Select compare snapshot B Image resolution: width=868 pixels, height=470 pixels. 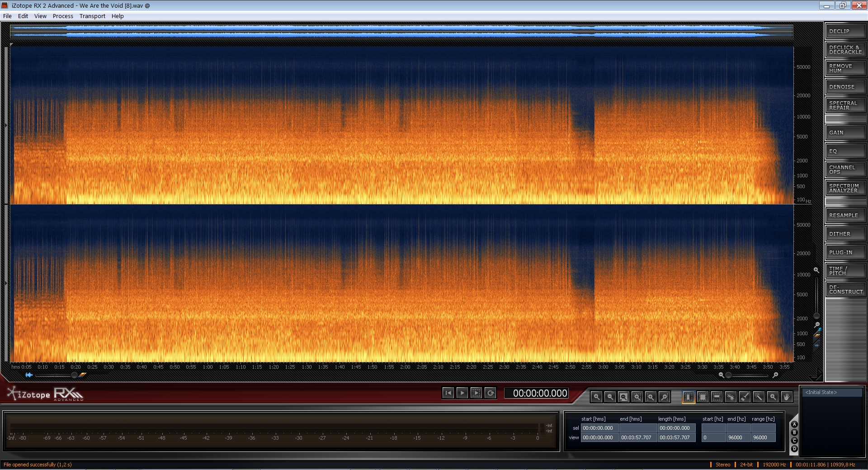click(794, 432)
